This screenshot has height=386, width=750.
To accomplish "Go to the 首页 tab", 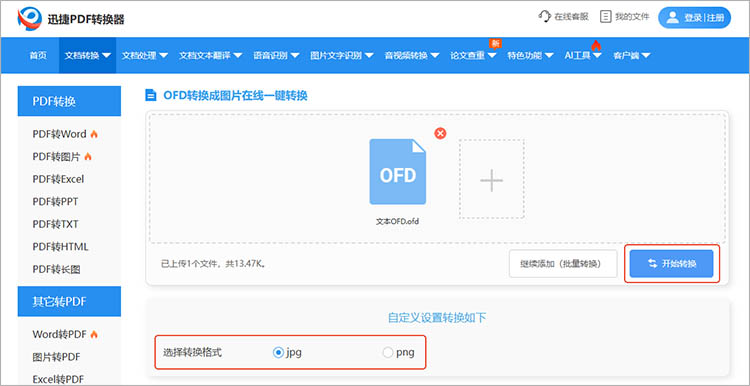I will pyautogui.click(x=38, y=55).
